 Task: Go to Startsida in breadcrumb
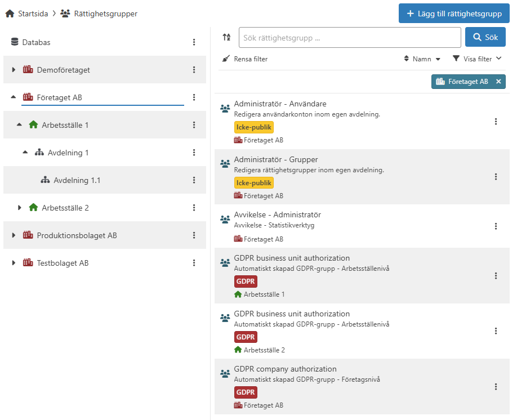[x=33, y=14]
